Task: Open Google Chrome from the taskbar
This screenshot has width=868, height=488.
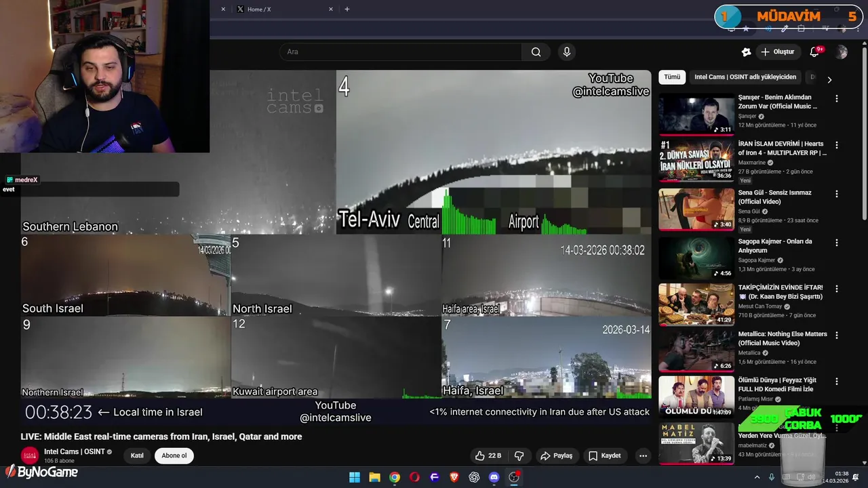Action: pos(395,477)
